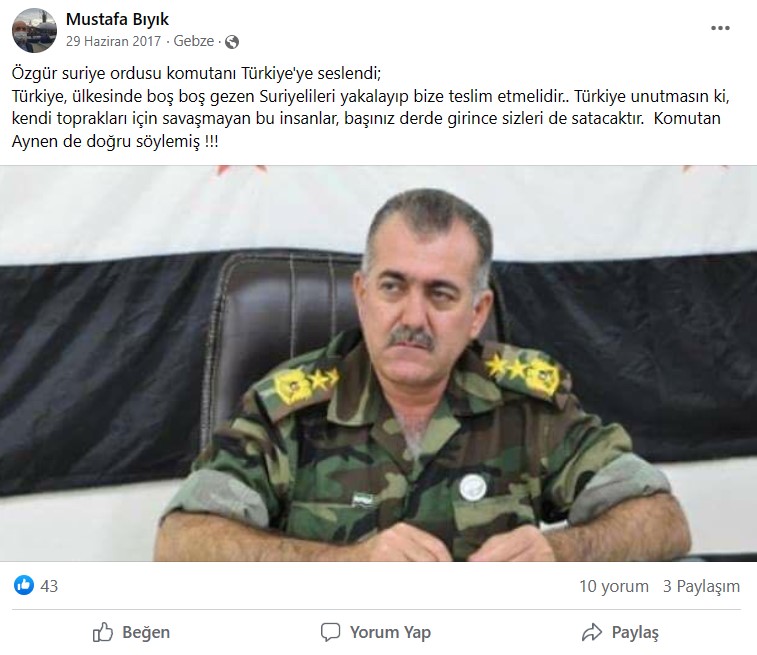Image resolution: width=757 pixels, height=655 pixels.
Task: Click the blue like reaction icon
Action: [x=24, y=585]
